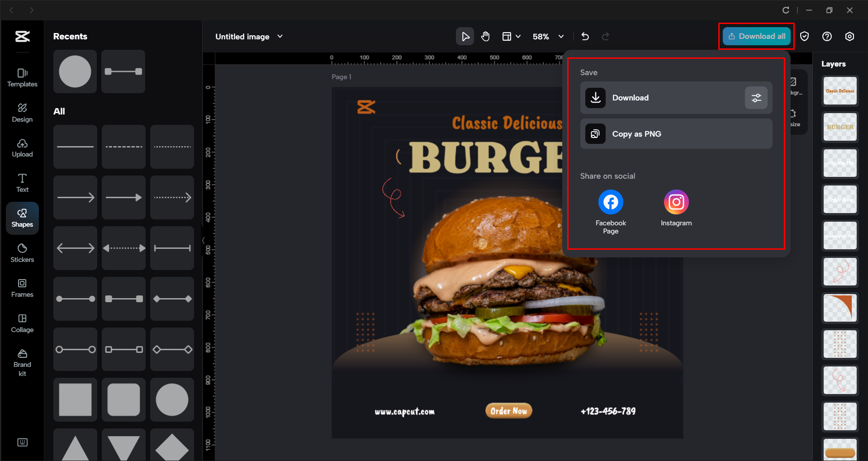Open the Design panel
Viewport: 868px width, 461px height.
(x=22, y=113)
